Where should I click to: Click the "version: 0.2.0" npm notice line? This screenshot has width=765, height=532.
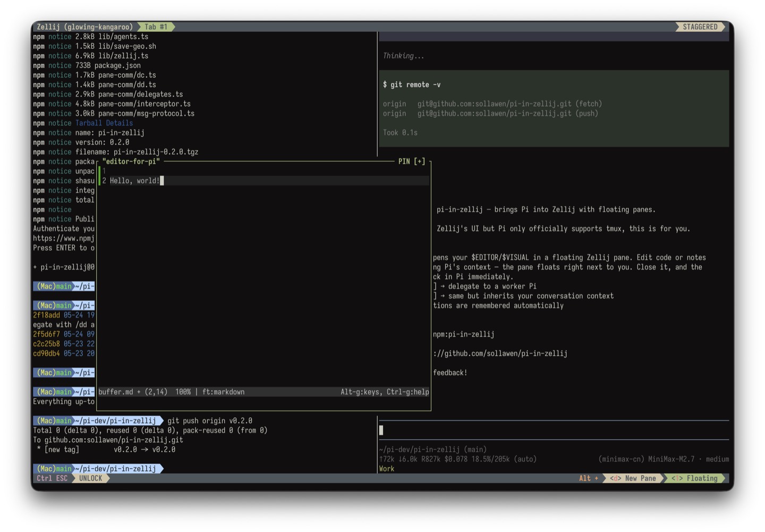click(81, 142)
